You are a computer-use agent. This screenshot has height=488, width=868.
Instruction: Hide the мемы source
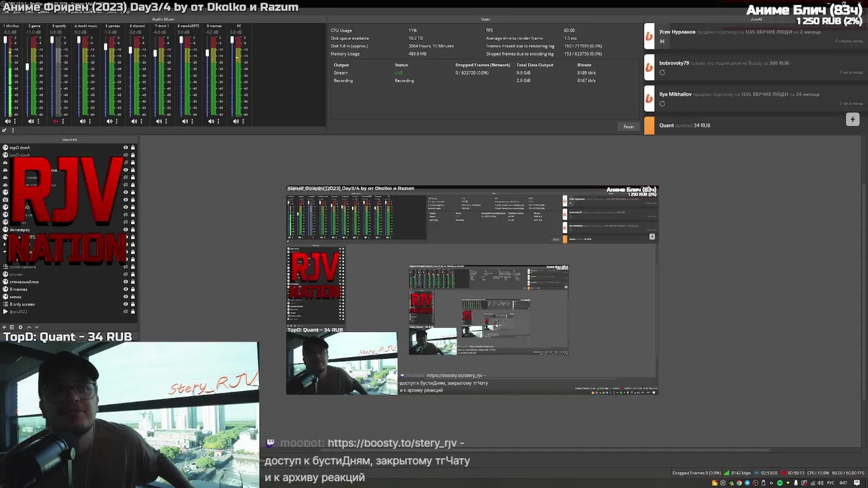click(x=125, y=297)
